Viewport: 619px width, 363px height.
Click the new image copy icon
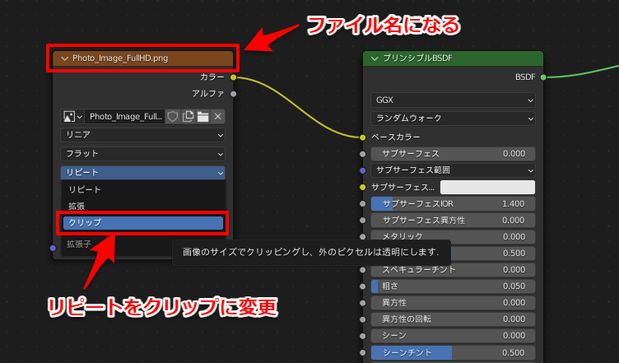tap(188, 116)
